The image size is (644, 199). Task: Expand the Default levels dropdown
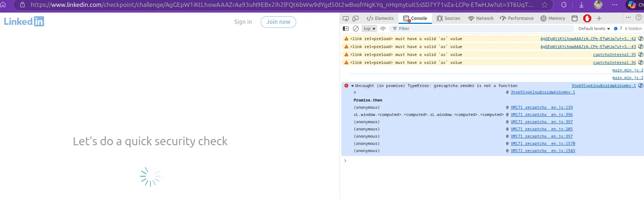(x=594, y=29)
